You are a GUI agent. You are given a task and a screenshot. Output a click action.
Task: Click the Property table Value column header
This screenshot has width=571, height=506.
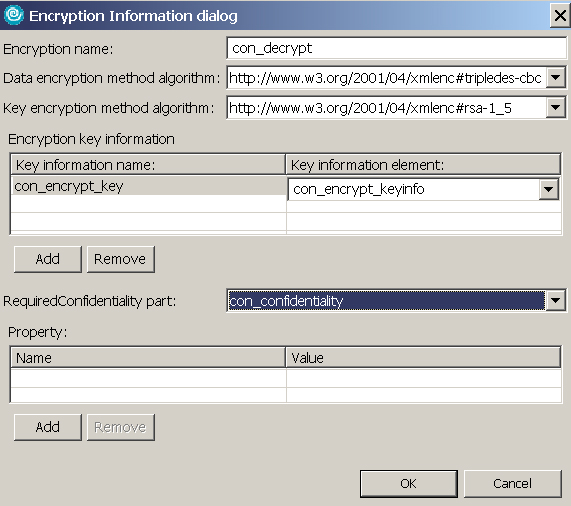click(x=424, y=357)
